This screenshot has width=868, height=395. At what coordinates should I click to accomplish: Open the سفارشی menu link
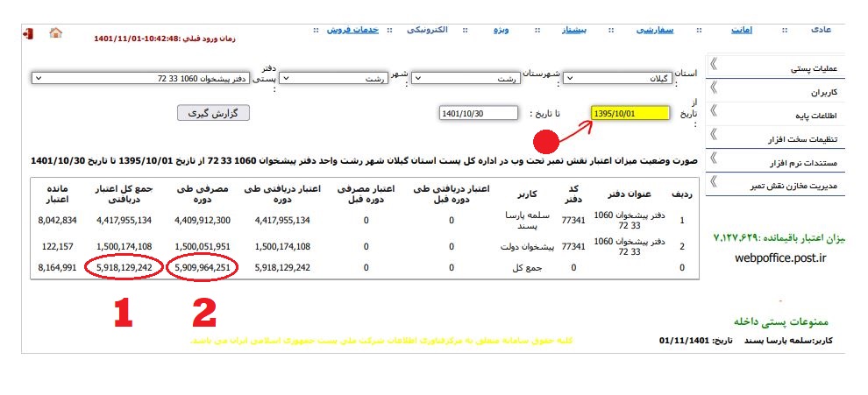click(653, 30)
